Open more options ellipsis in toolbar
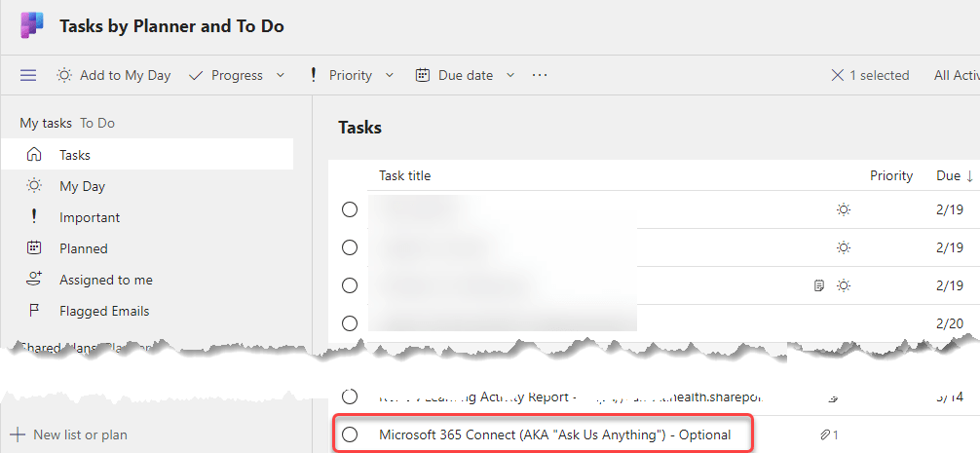 tap(540, 75)
